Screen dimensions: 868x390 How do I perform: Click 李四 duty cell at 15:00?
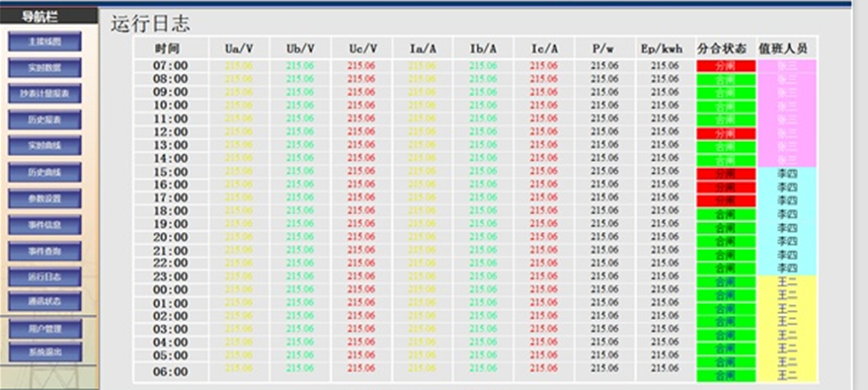787,173
